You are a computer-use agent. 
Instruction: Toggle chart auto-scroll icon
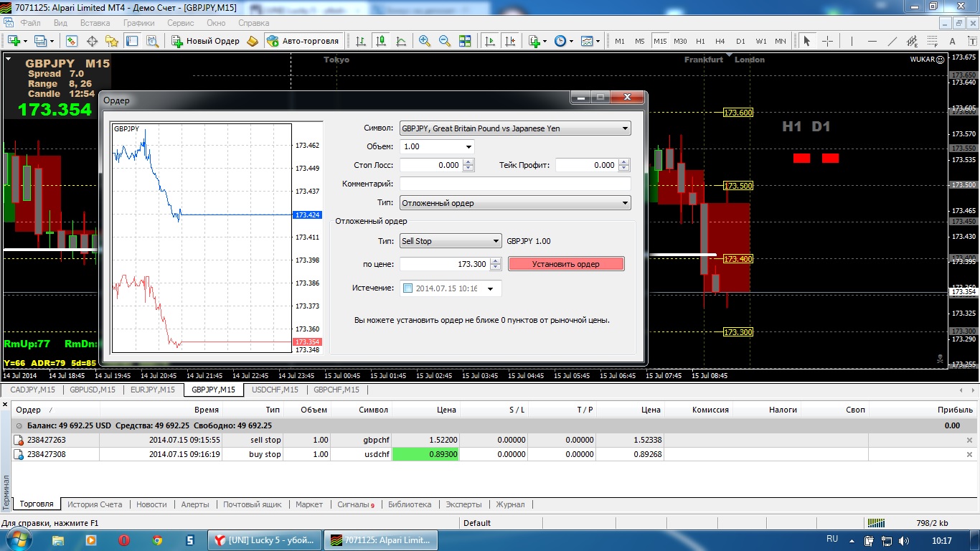point(490,41)
